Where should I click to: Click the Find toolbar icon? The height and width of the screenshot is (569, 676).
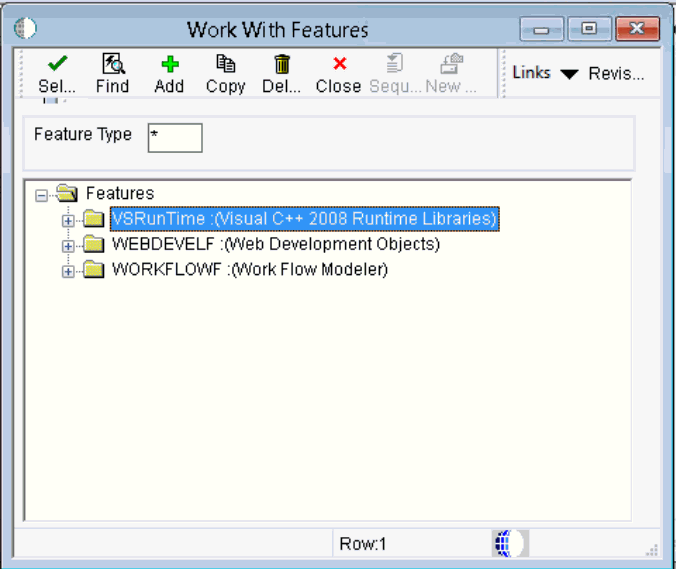[113, 64]
